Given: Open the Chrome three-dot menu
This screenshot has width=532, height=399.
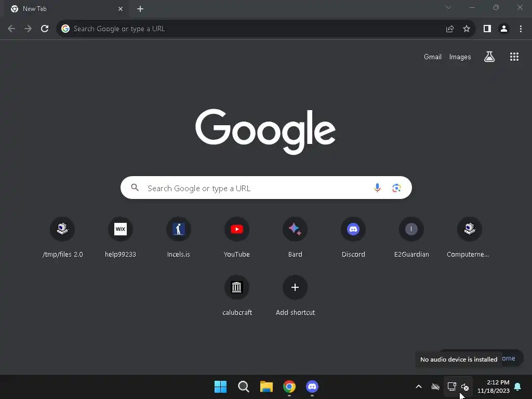Looking at the screenshot, I should [521, 29].
